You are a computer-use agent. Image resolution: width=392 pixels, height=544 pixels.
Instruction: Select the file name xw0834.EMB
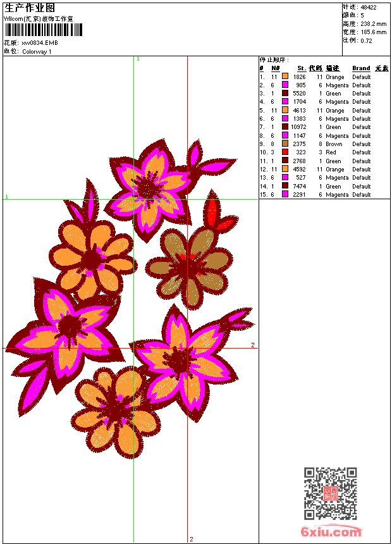(40, 43)
